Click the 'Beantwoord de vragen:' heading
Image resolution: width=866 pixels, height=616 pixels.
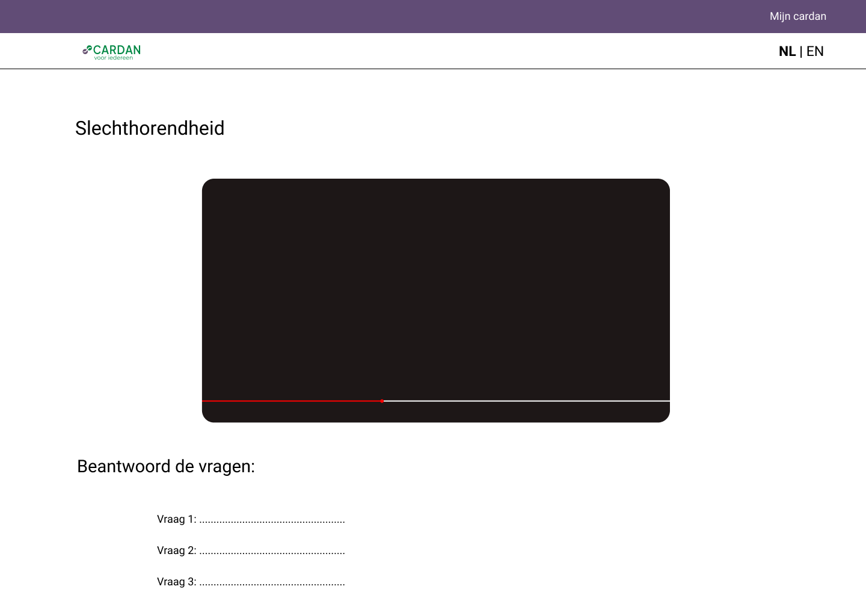pos(166,466)
